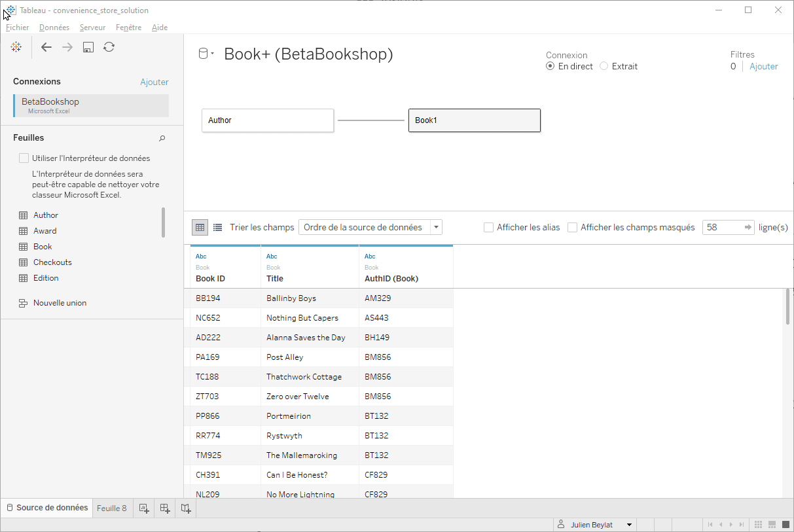
Task: Click the cell 'BH149'
Action: [x=406, y=338]
